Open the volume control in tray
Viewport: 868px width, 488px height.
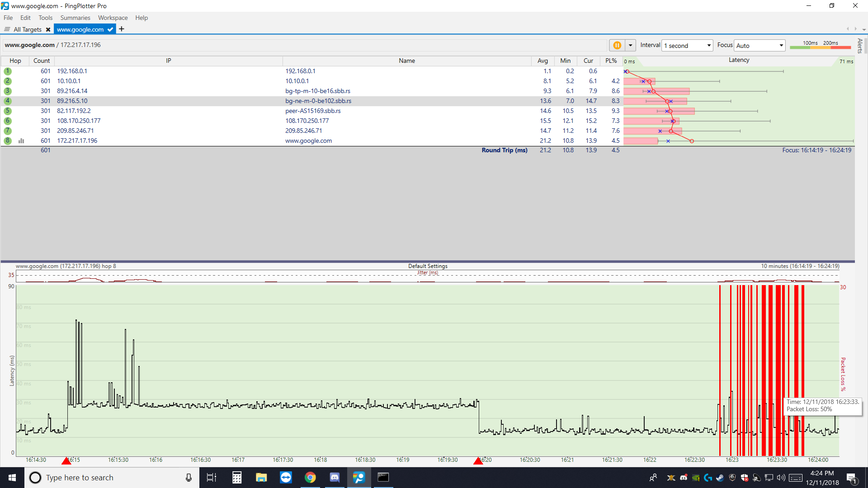click(x=781, y=478)
